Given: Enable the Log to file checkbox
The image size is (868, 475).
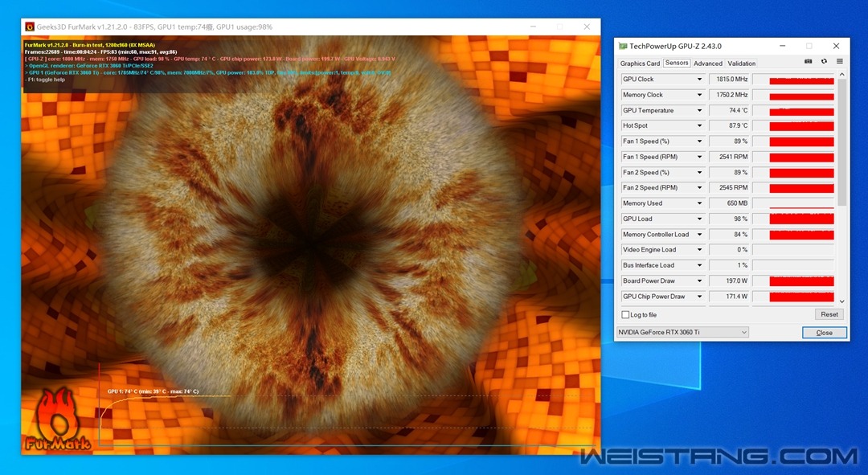Looking at the screenshot, I should [625, 314].
